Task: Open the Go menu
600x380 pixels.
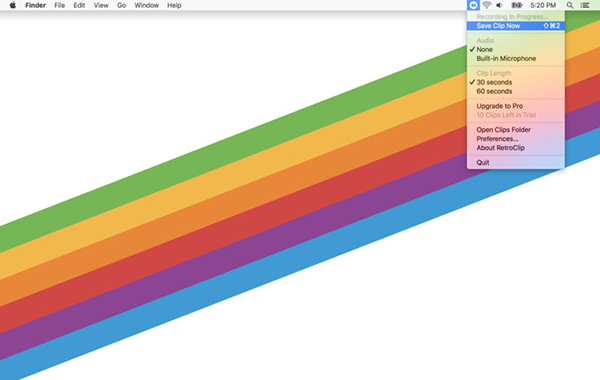Action: coord(121,5)
